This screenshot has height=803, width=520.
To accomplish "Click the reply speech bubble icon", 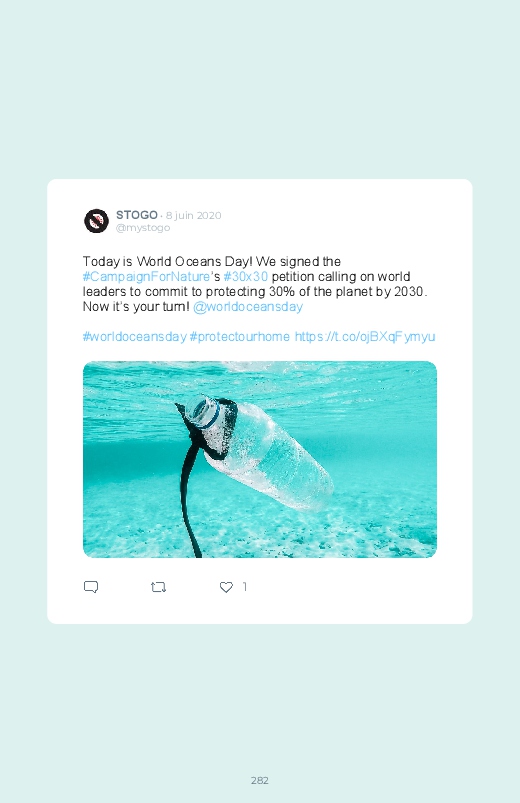I will point(91,587).
